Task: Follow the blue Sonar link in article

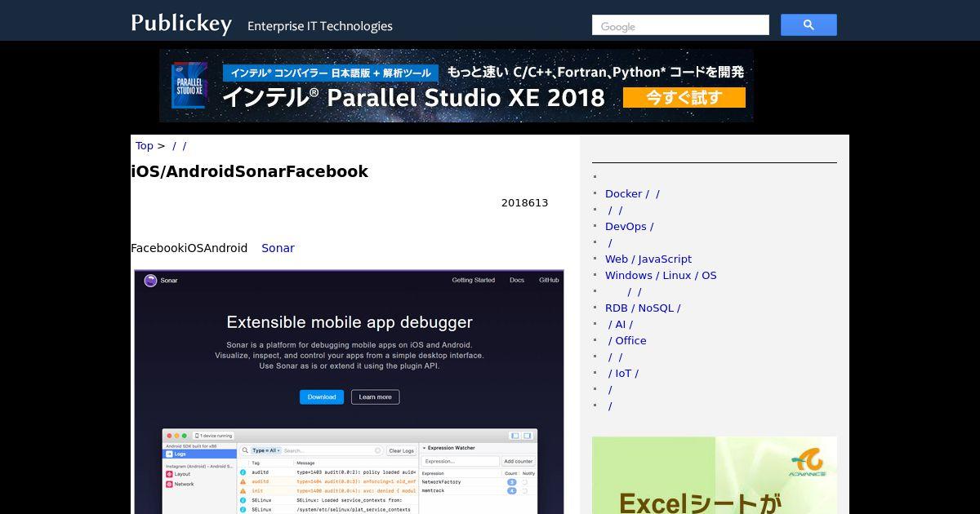Action: tap(278, 248)
